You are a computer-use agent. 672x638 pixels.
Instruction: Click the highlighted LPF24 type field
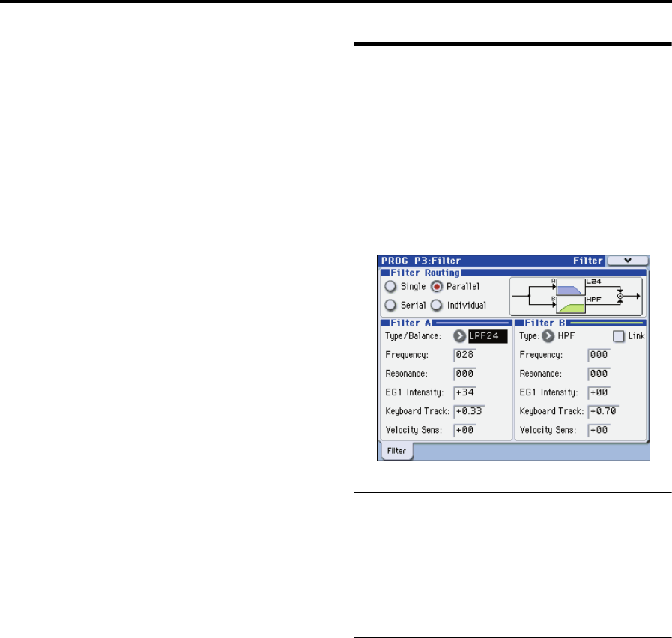tap(488, 336)
